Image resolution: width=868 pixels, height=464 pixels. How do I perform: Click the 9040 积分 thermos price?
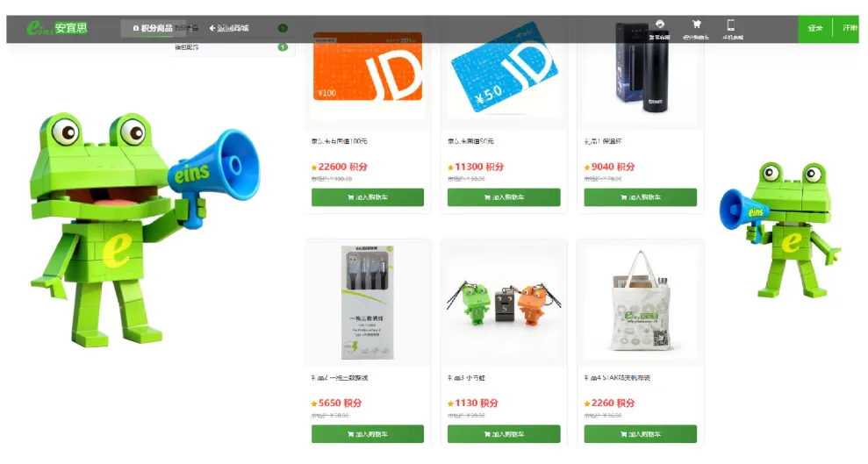click(609, 167)
